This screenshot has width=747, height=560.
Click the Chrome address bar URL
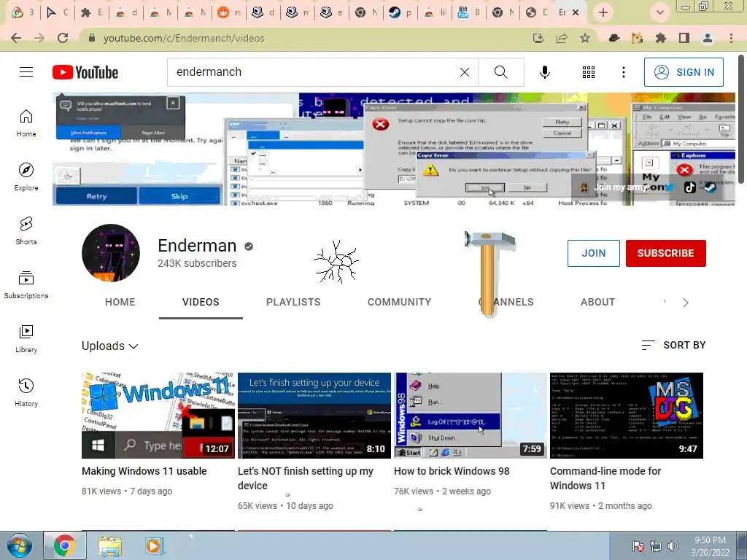pos(184,38)
